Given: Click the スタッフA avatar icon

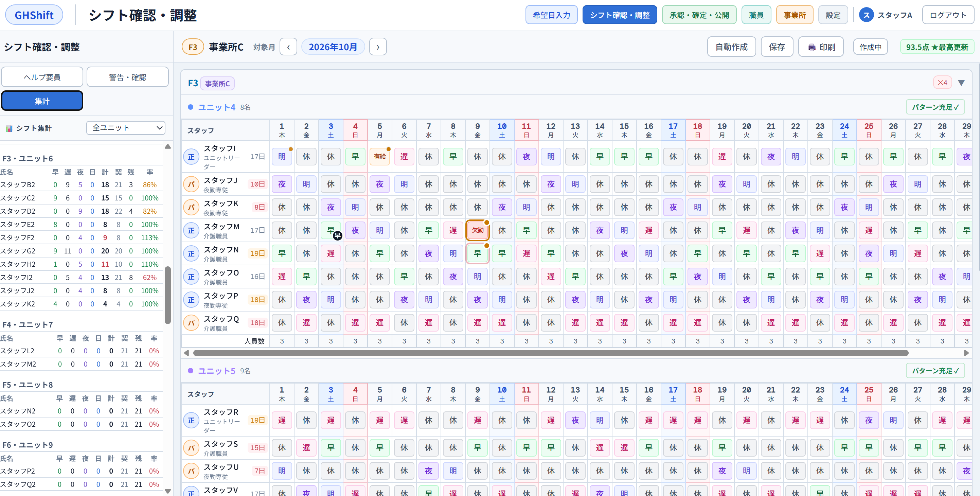Looking at the screenshot, I should pyautogui.click(x=866, y=15).
